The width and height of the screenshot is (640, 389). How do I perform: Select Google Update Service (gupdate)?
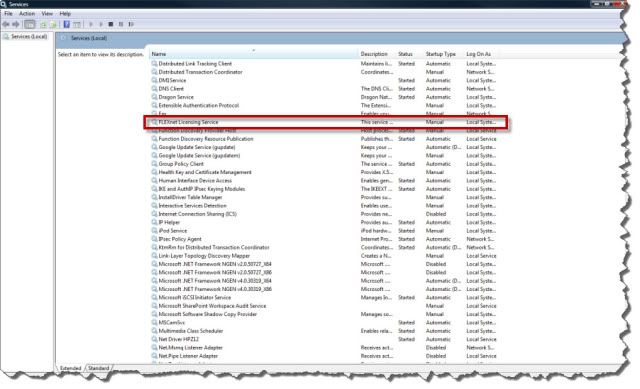coord(197,147)
